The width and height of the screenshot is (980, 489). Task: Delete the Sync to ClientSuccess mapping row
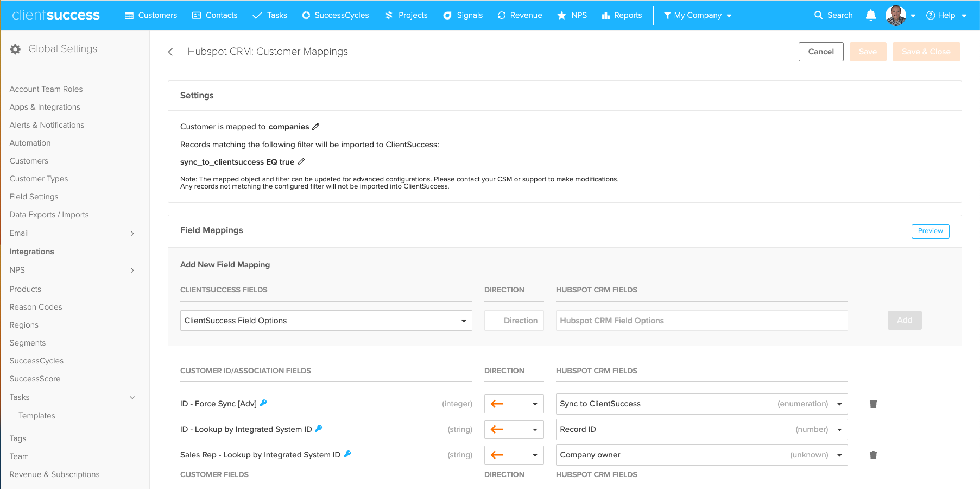(873, 404)
